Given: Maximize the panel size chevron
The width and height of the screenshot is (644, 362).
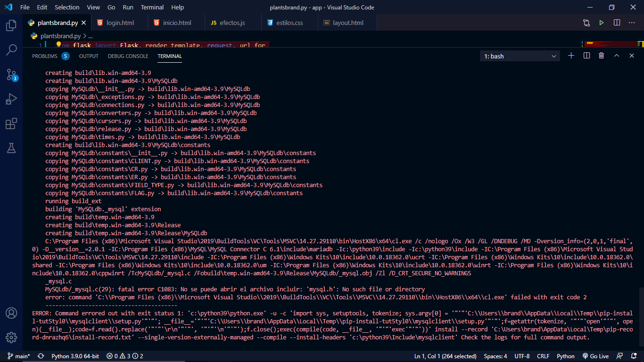Looking at the screenshot, I should [x=617, y=56].
